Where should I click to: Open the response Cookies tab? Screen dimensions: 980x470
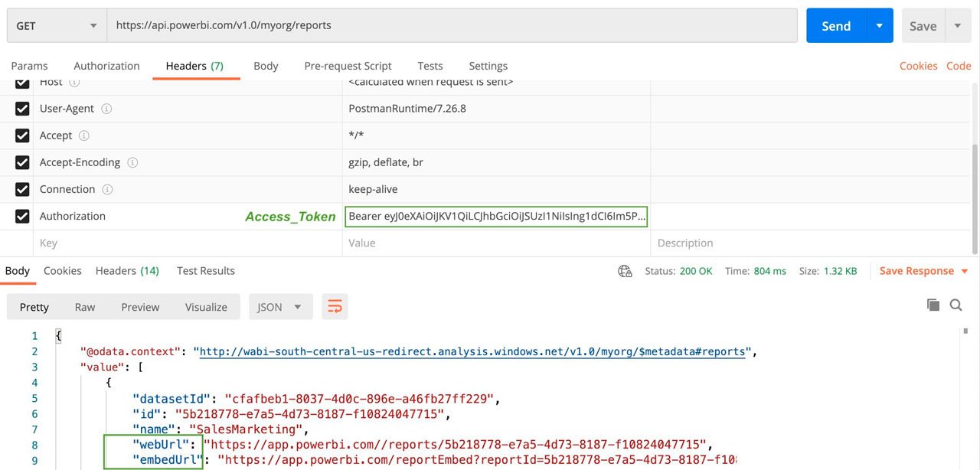[63, 271]
